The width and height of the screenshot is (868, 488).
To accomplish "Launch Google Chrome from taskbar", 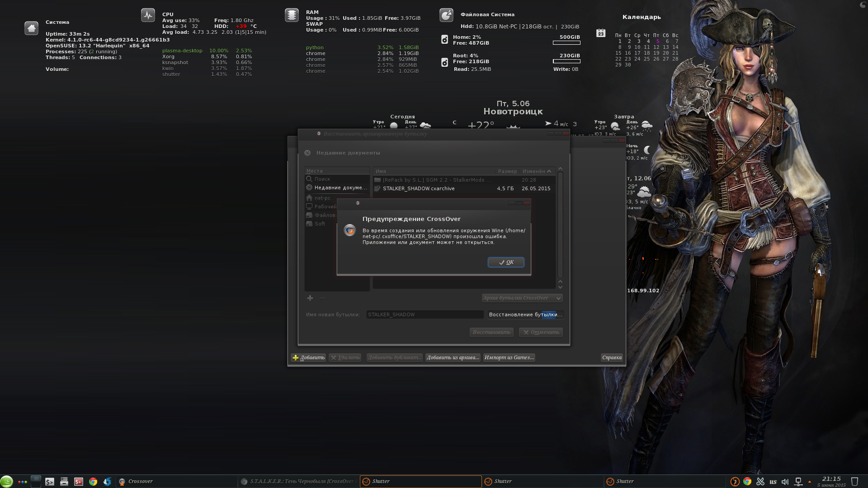I will click(93, 482).
